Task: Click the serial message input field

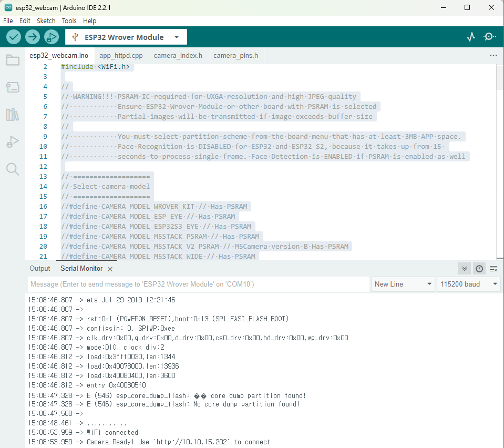Action: [x=198, y=284]
